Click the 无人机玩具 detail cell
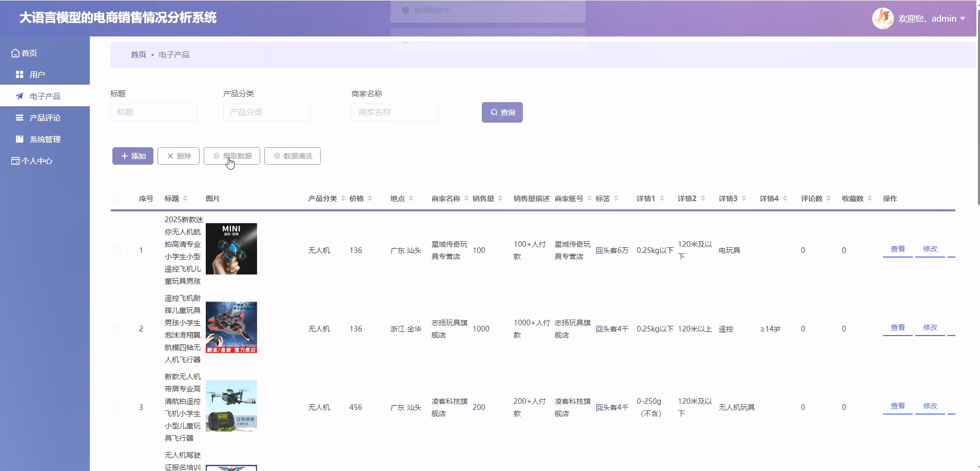 737,407
